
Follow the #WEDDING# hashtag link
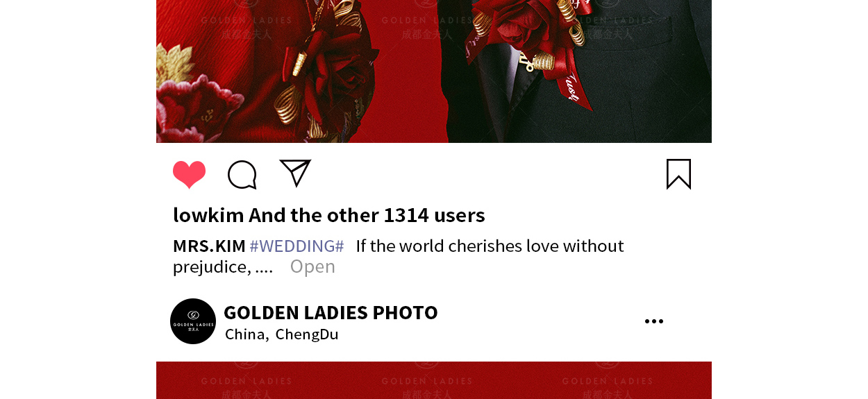coord(297,246)
